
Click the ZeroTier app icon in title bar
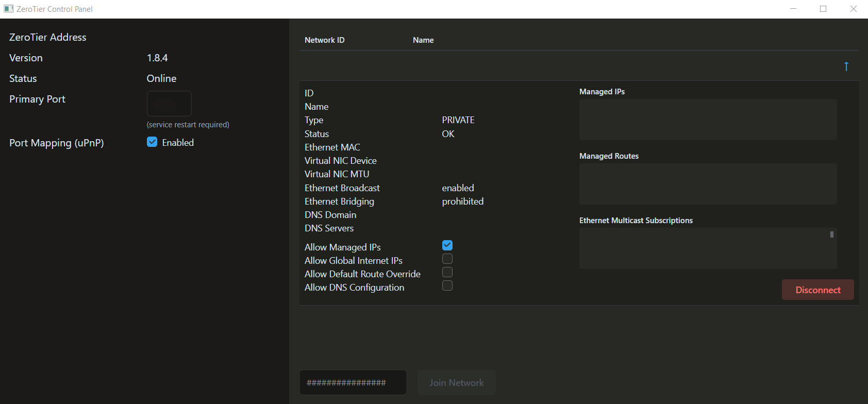(8, 9)
